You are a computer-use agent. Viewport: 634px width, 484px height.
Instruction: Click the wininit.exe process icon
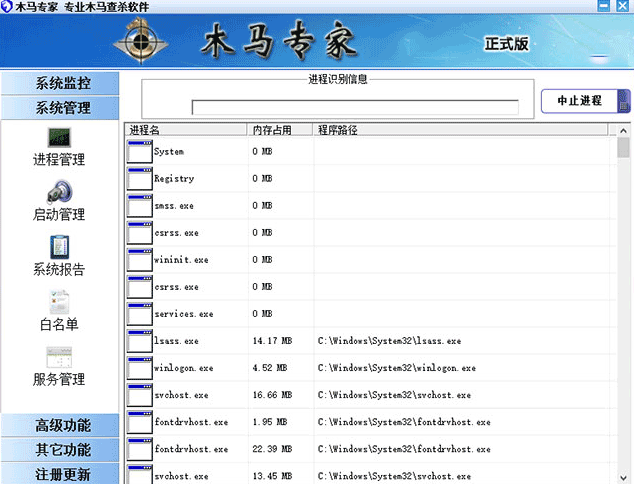point(139,260)
